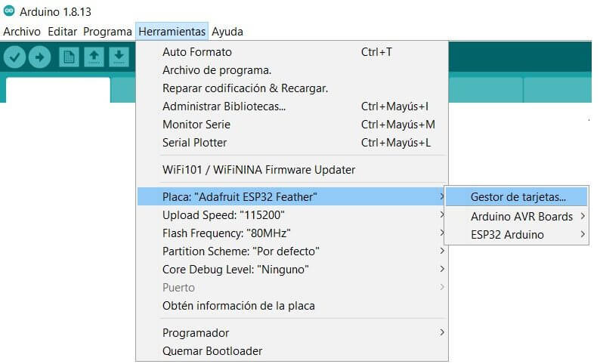Open the Ayuda menu
600x364 pixels.
pyautogui.click(x=227, y=32)
